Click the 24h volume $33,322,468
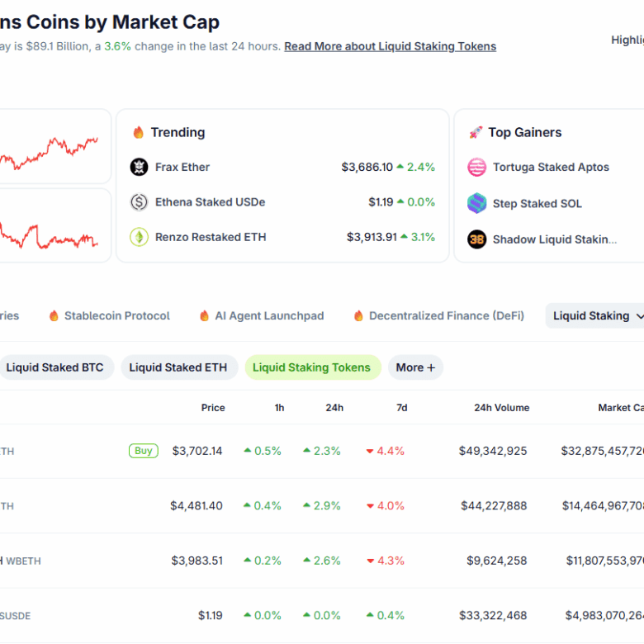 493,616
